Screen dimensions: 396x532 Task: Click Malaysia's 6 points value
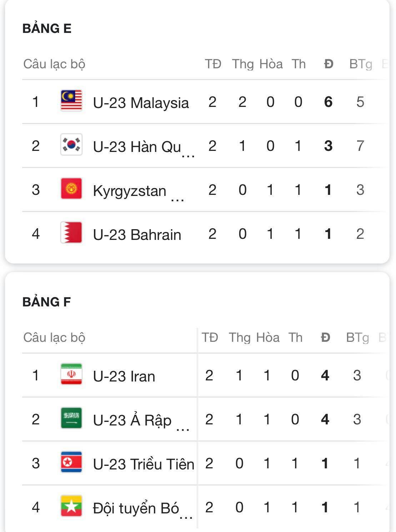point(328,102)
